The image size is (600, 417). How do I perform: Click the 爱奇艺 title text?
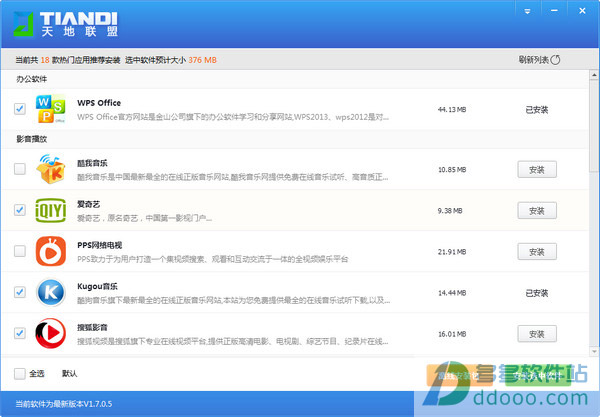point(88,204)
